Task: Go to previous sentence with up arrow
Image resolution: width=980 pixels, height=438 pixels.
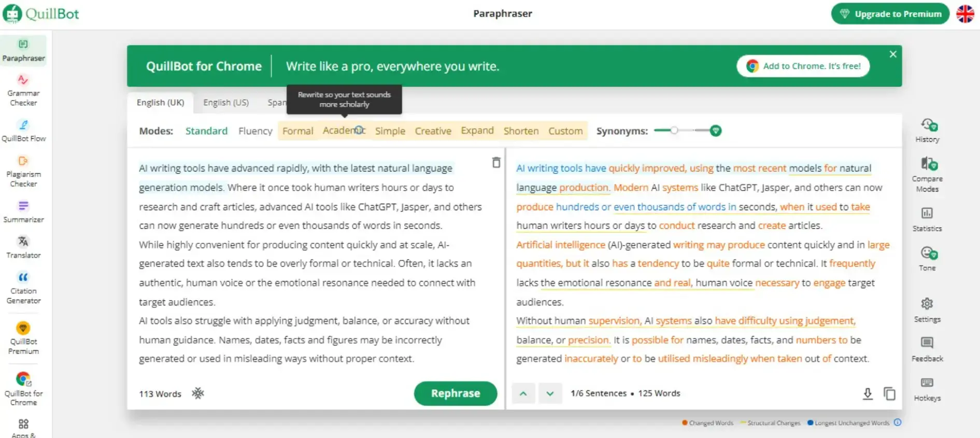Action: (x=523, y=393)
